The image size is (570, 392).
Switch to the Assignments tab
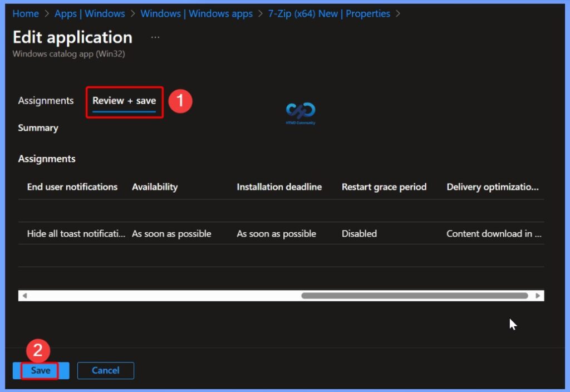coord(46,101)
